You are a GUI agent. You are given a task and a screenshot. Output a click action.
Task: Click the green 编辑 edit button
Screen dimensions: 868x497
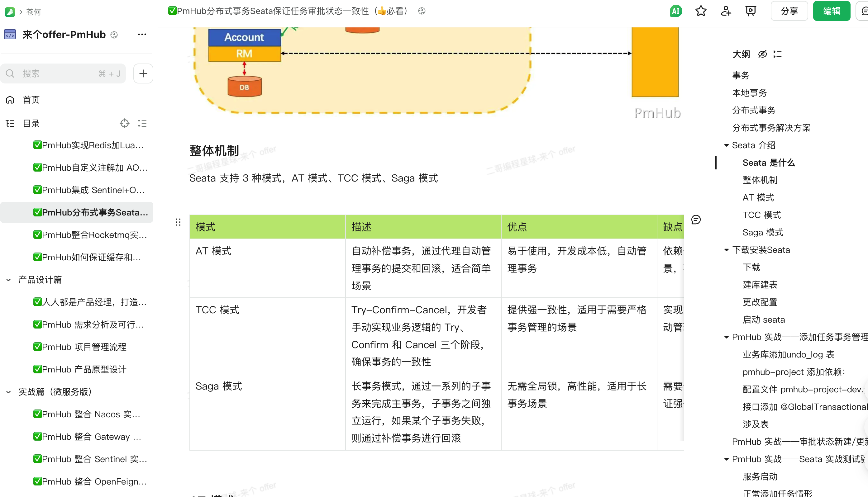click(832, 11)
